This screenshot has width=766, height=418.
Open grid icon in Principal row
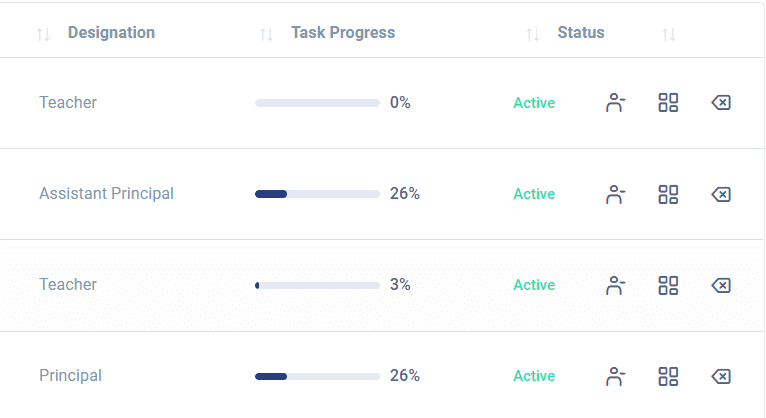click(668, 376)
